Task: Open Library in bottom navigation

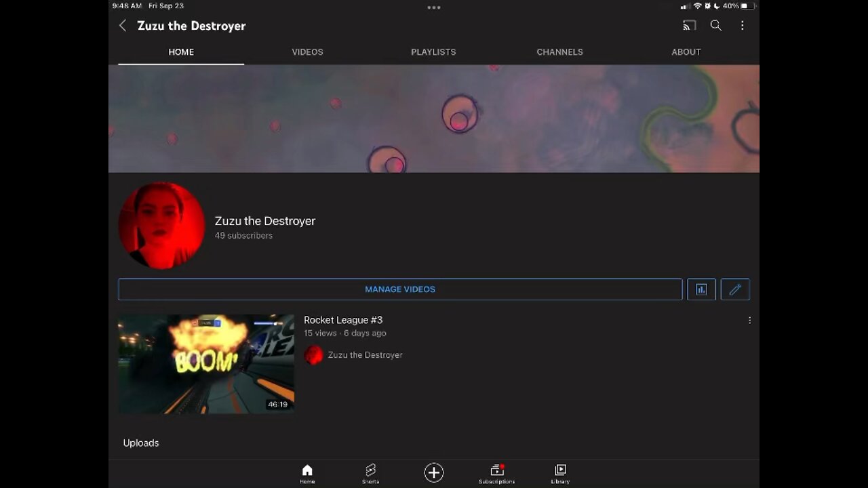Action: pos(560,474)
